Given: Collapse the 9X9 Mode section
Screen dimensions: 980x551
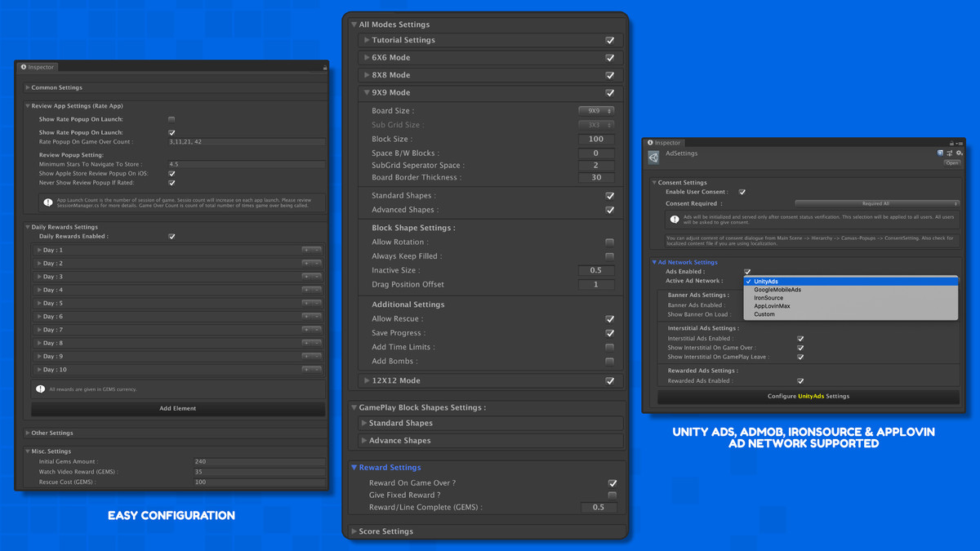Looking at the screenshot, I should click(x=367, y=93).
